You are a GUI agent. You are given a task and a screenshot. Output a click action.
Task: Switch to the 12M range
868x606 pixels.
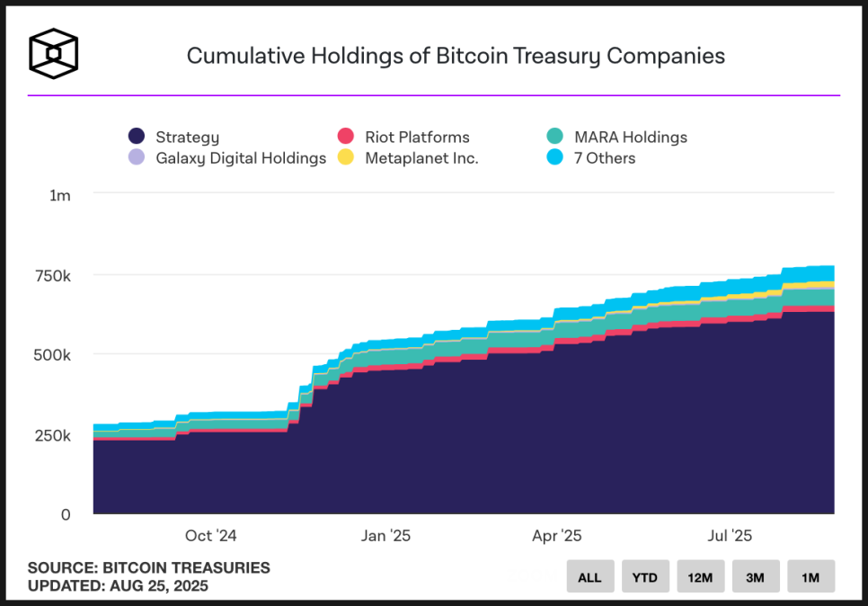pos(700,576)
